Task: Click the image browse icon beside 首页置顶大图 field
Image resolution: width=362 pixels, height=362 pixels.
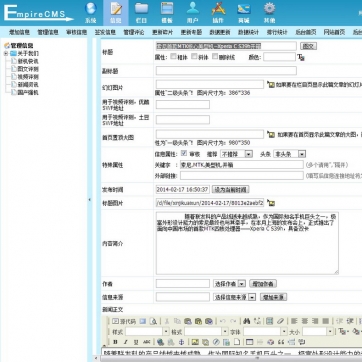Action: click(271, 135)
